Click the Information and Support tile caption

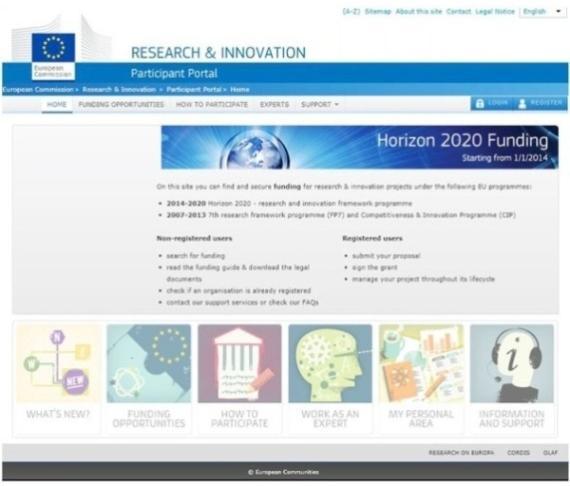(x=512, y=418)
